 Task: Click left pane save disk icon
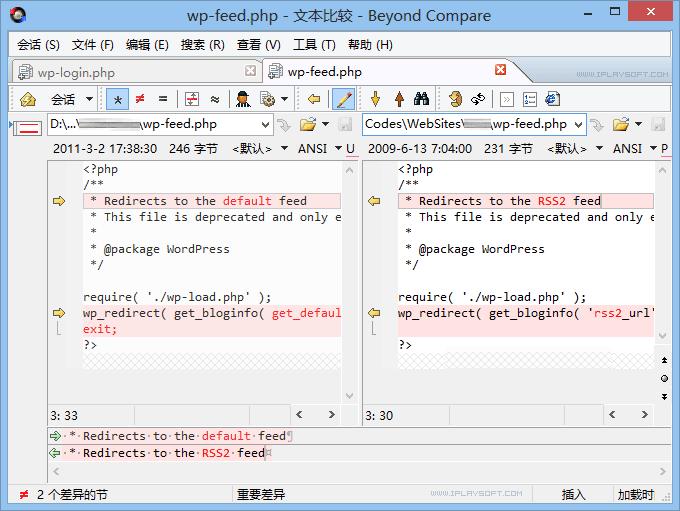click(345, 125)
